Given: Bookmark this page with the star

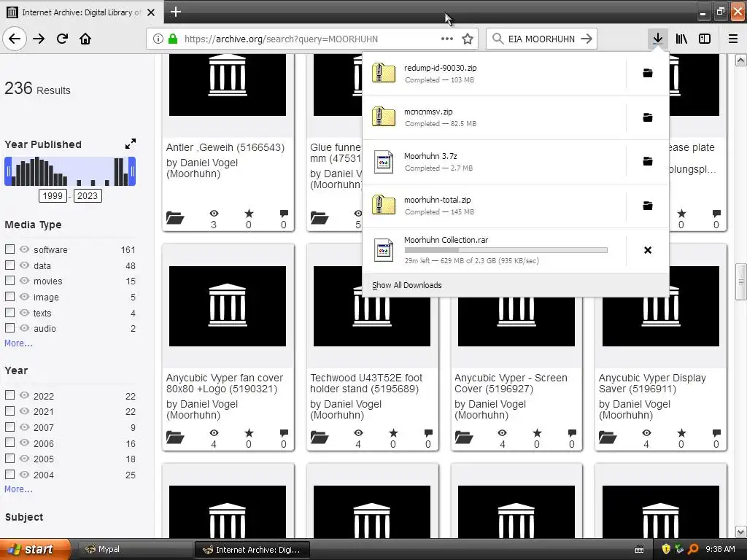Looking at the screenshot, I should coord(468,39).
